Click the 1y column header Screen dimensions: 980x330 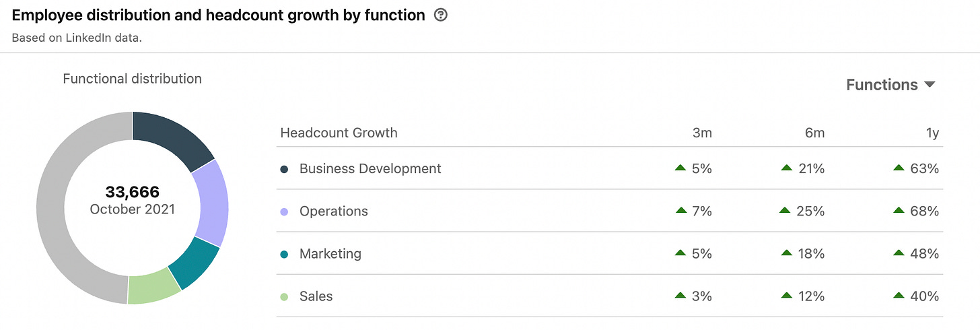tap(932, 133)
